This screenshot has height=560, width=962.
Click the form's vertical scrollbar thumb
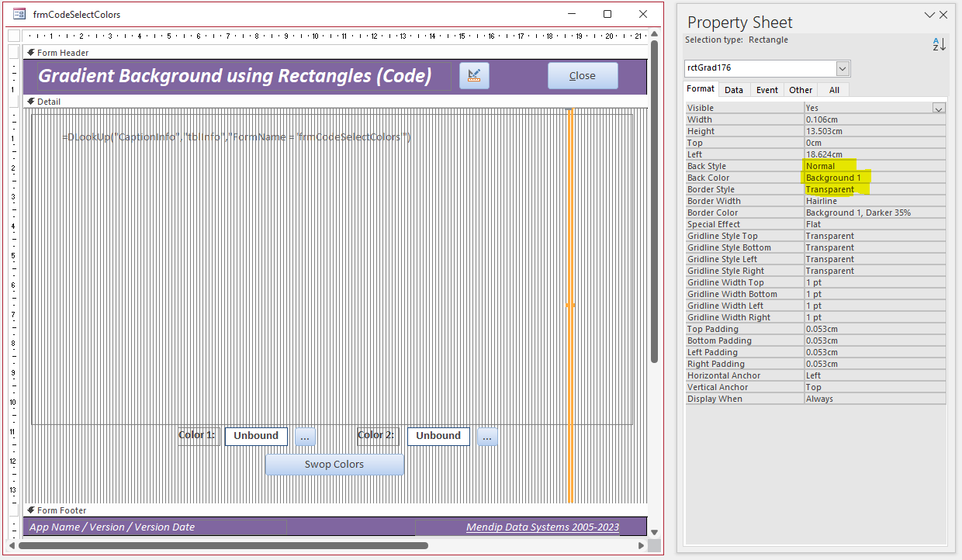click(655, 202)
